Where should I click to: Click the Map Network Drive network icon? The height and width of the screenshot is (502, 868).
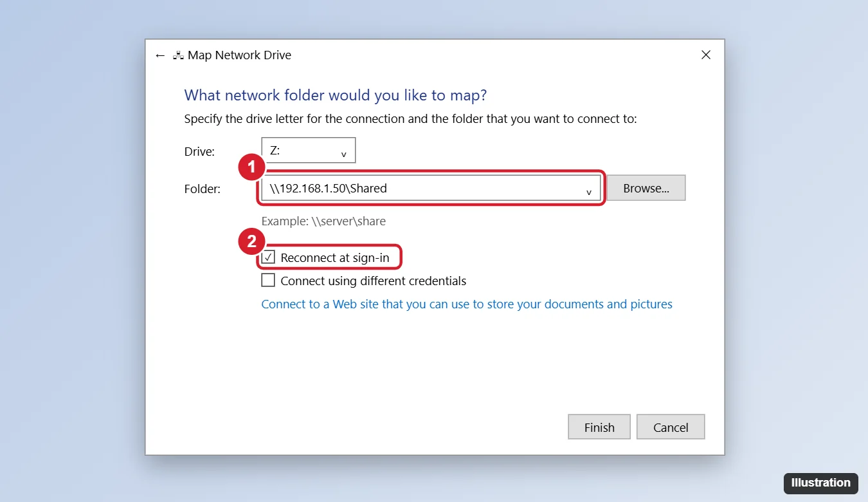178,55
